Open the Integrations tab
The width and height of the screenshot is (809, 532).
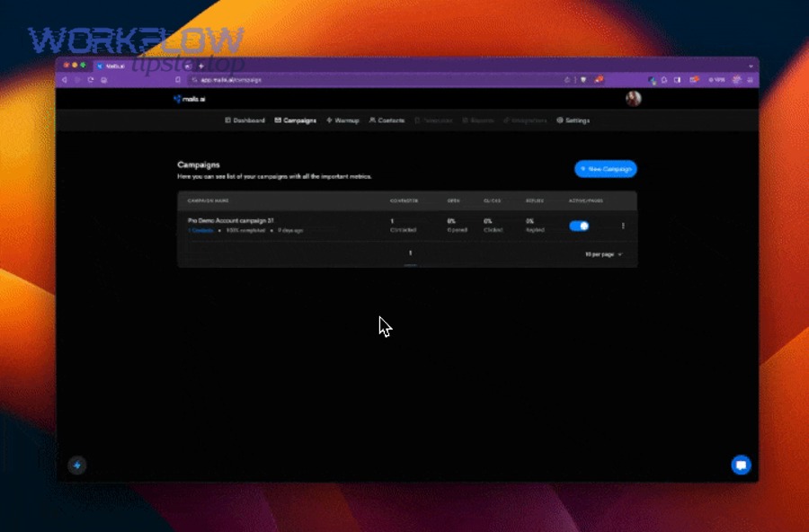point(526,120)
